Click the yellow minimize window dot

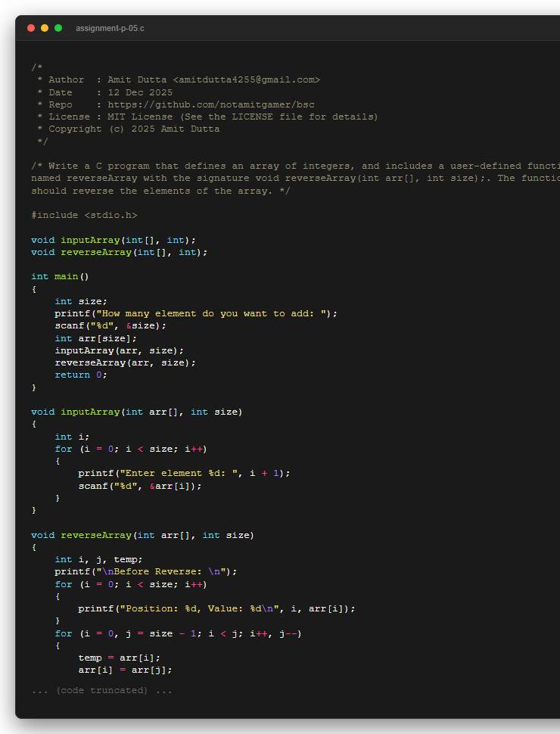coord(45,28)
